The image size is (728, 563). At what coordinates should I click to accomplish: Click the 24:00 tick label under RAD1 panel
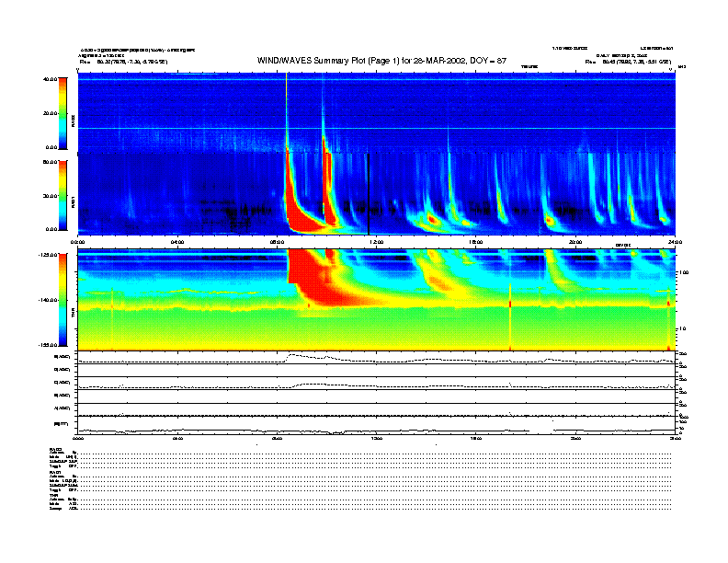click(x=675, y=242)
